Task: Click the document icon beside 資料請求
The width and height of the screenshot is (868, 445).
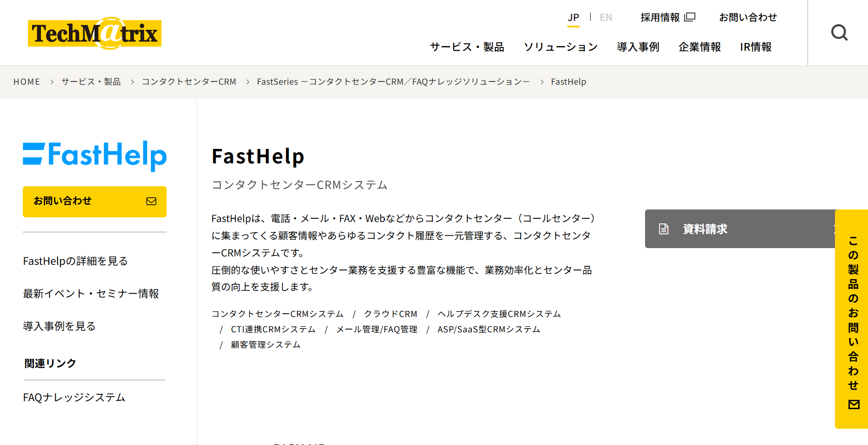Action: coord(664,229)
